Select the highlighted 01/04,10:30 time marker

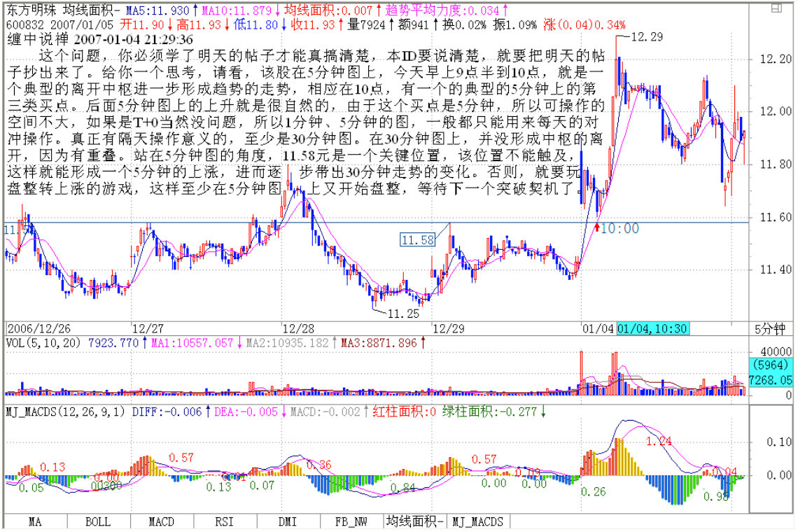pyautogui.click(x=652, y=329)
